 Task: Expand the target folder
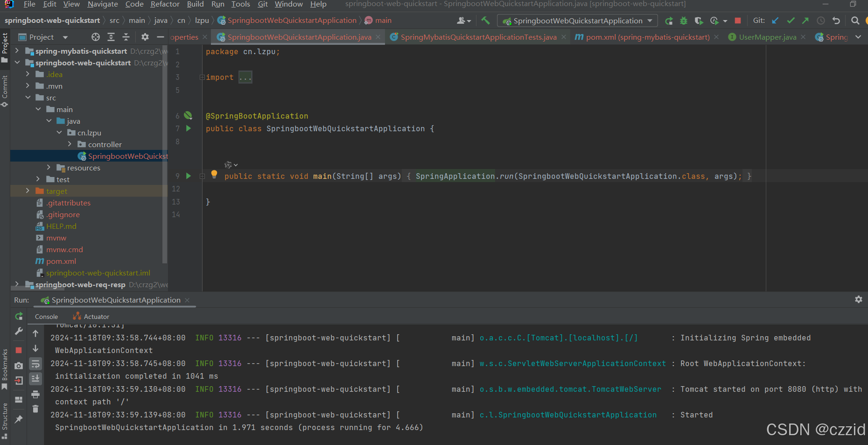point(28,191)
